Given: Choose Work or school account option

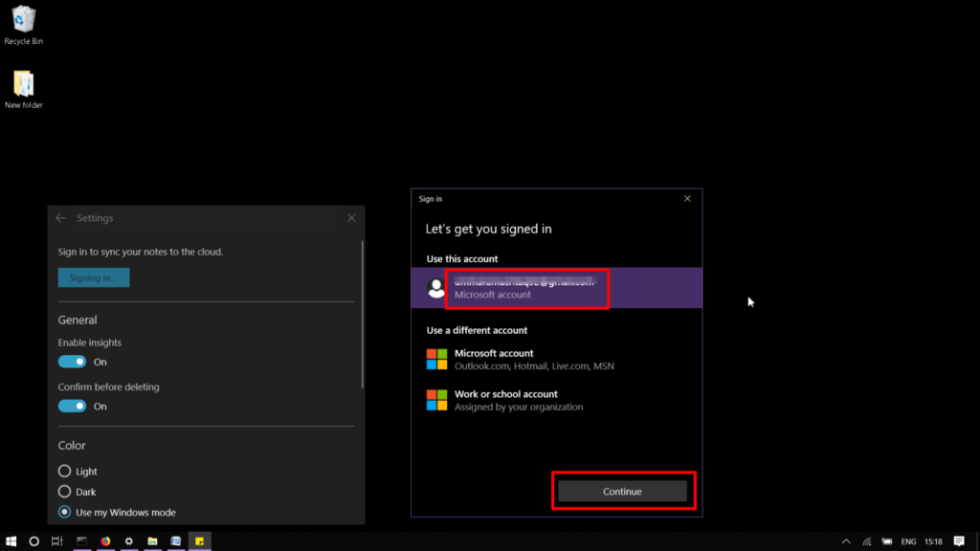Looking at the screenshot, I should click(x=556, y=401).
